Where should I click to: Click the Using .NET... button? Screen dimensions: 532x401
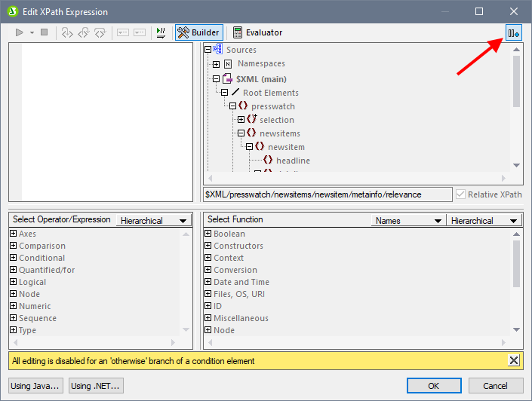pyautogui.click(x=96, y=386)
